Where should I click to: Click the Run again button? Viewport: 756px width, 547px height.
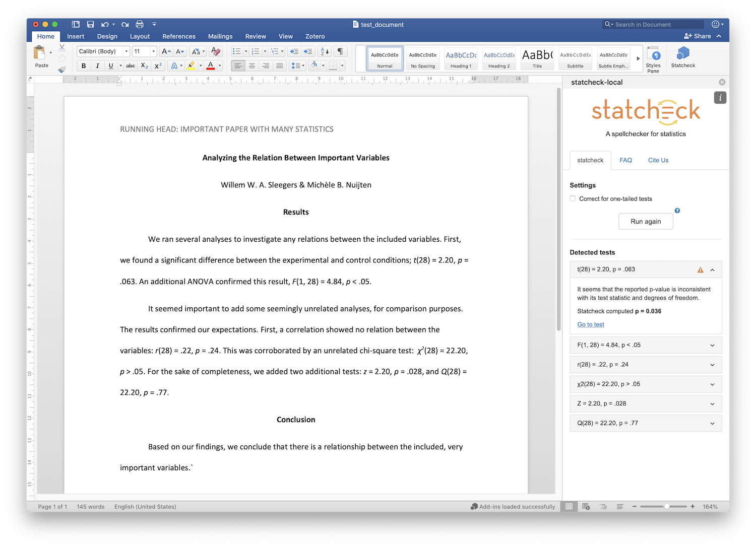point(646,222)
